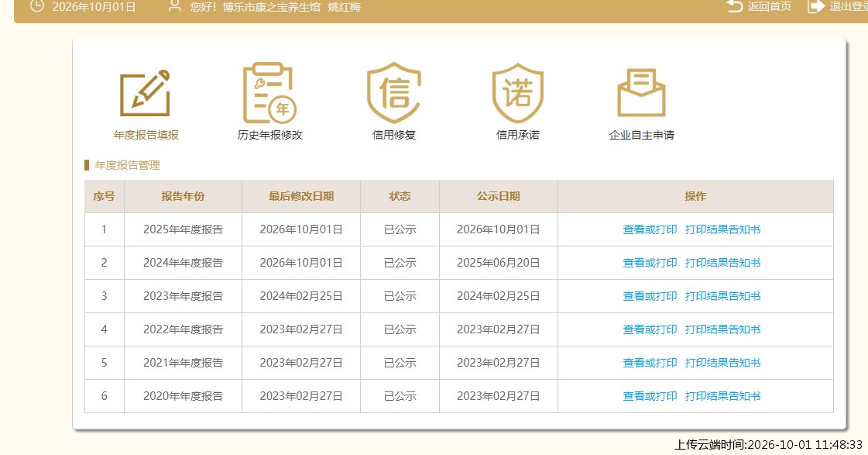Click the 企业自主申请 label

[x=642, y=135]
